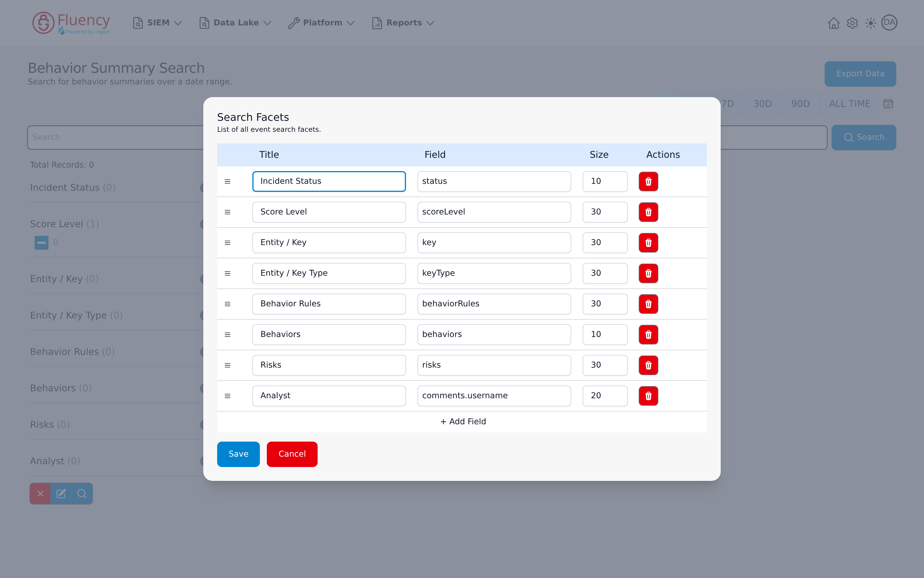Click drag handle of Score Level row
This screenshot has height=578, width=924.
(228, 212)
